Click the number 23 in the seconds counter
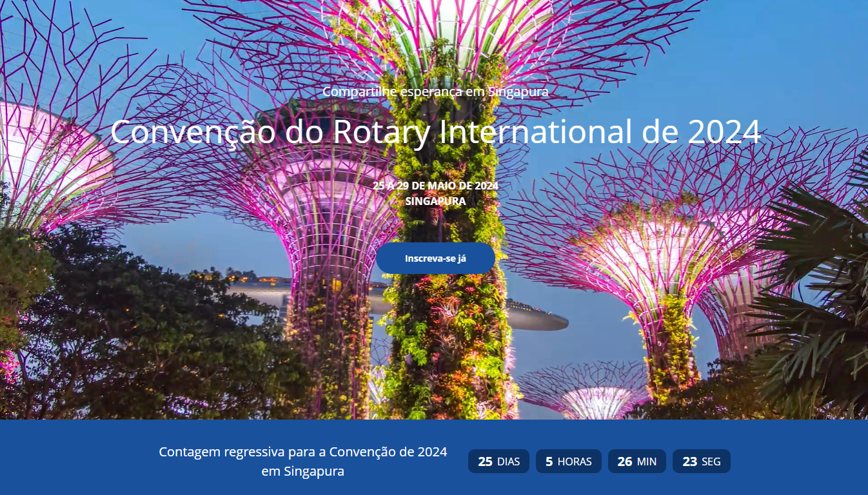Image resolution: width=868 pixels, height=495 pixels. pyautogui.click(x=688, y=461)
